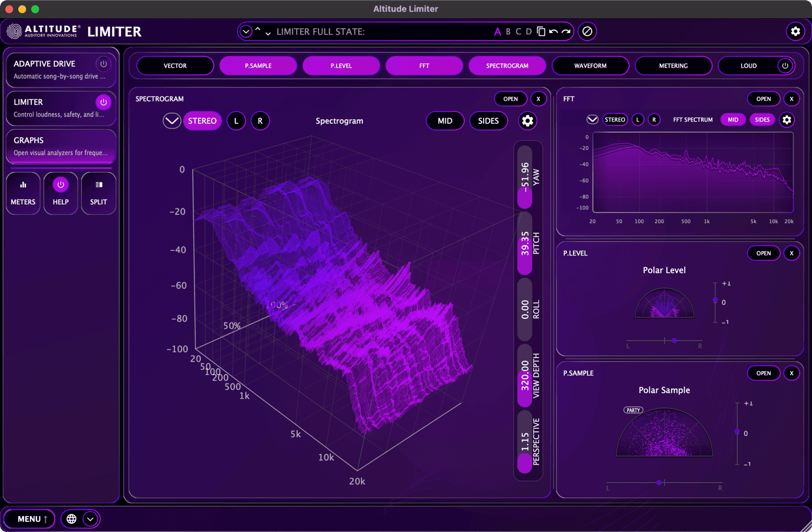Image resolution: width=812 pixels, height=532 pixels.
Task: Open Spectrogram settings gear
Action: 528,121
